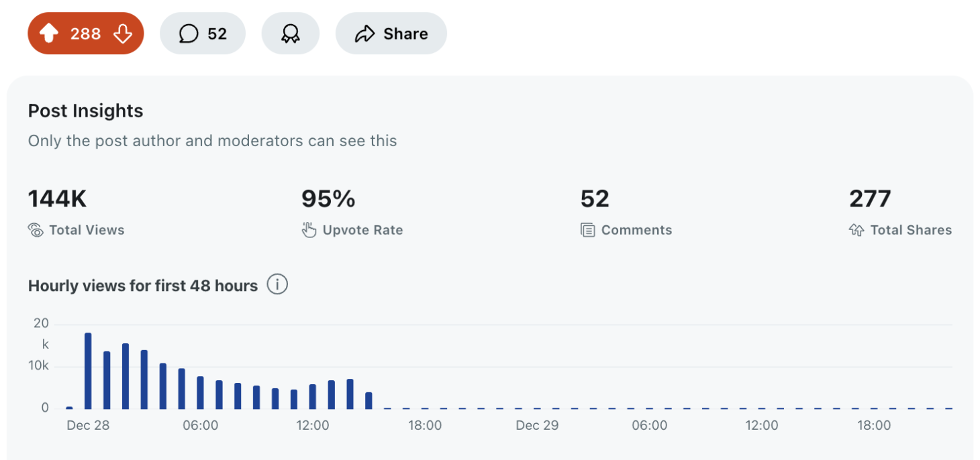Click the tiny first bar of the chart
980x460 pixels.
click(x=69, y=407)
